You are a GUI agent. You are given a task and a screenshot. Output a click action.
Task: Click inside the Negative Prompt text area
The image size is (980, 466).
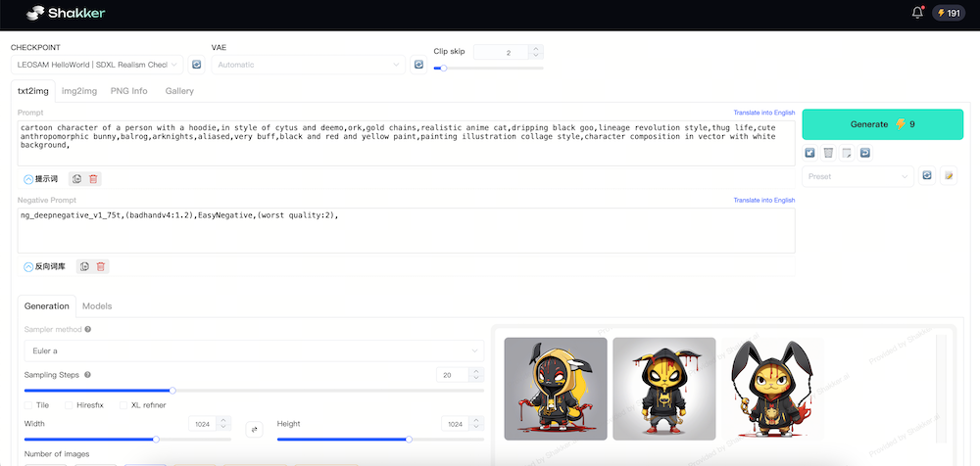tap(407, 230)
